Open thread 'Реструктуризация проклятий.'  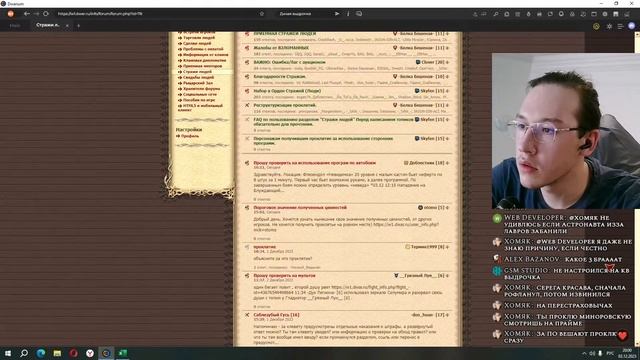pyautogui.click(x=285, y=105)
